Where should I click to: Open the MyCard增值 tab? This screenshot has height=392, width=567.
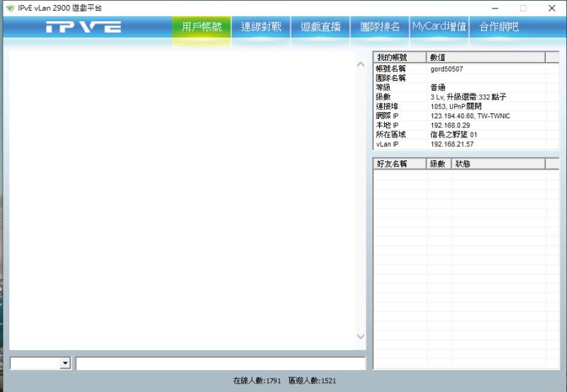(x=439, y=27)
